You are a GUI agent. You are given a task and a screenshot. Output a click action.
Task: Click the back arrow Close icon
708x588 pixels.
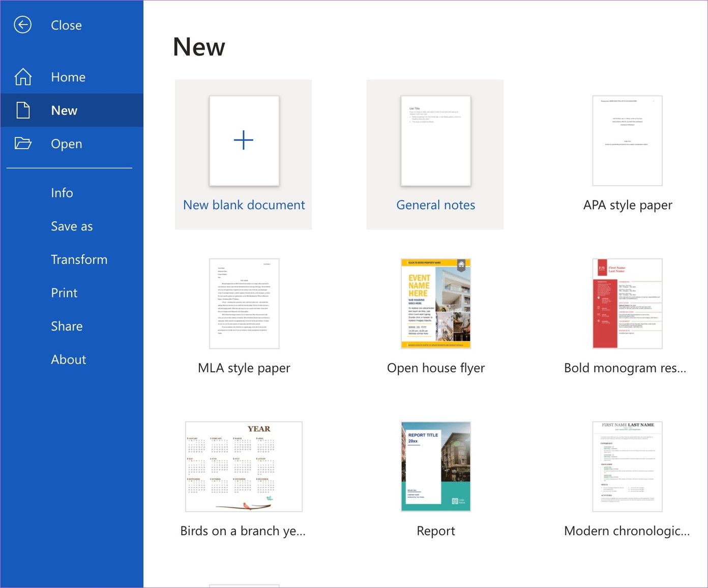click(22, 25)
